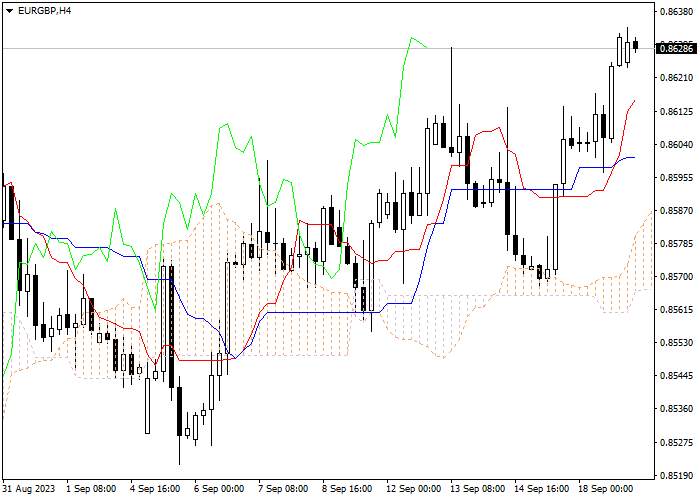Click the EURGBP,H4 chart title
The height and width of the screenshot is (500, 700).
(x=44, y=11)
